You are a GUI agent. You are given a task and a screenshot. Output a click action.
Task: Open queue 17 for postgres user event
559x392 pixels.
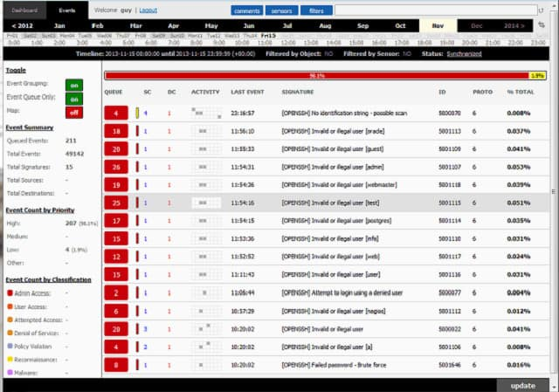pyautogui.click(x=116, y=221)
